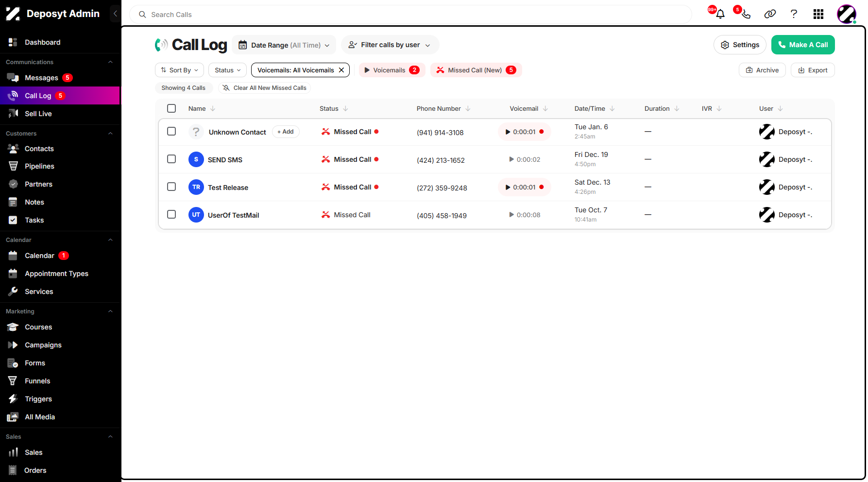Sort by Phone Number column arrow
Image resolution: width=868 pixels, height=482 pixels.
point(468,108)
